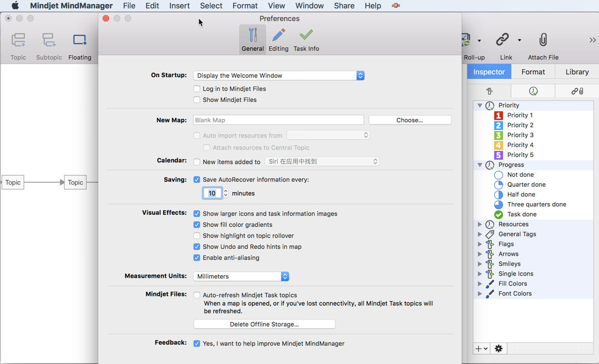Click the AutoRecover minutes input field
599x364 pixels.
[212, 193]
